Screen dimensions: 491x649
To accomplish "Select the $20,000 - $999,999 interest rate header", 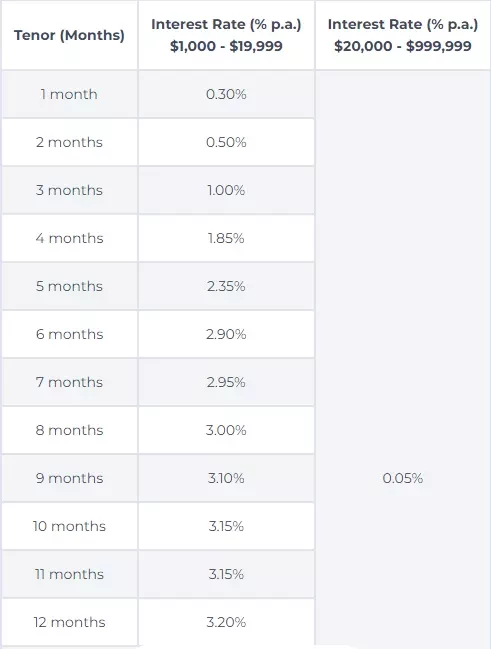I will click(x=403, y=35).
